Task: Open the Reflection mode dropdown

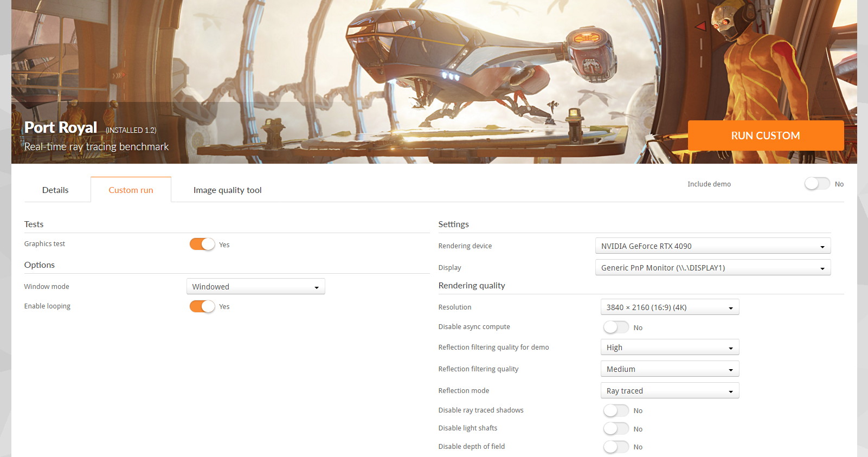Action: [670, 390]
